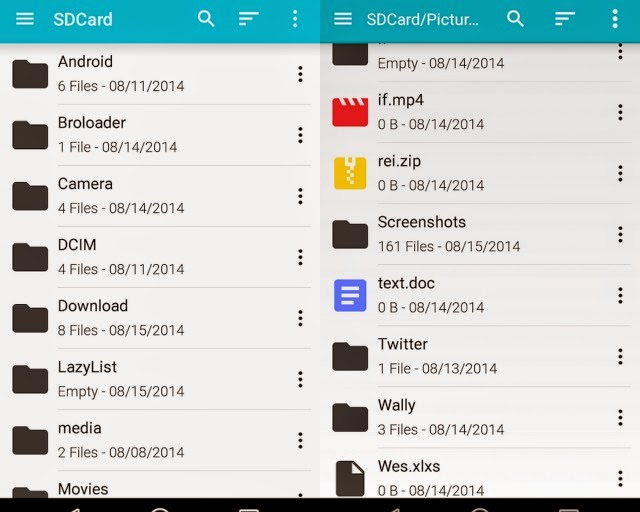The image size is (640, 512).
Task: Select the if.mp4 file name
Action: 401,100
